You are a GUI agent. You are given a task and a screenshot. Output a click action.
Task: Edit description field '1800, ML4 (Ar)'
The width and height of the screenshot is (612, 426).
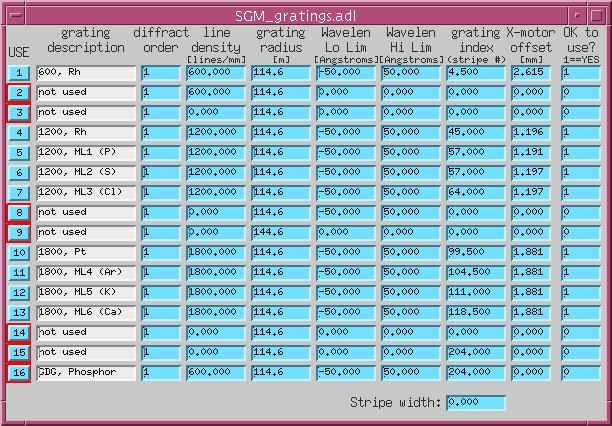pos(86,273)
